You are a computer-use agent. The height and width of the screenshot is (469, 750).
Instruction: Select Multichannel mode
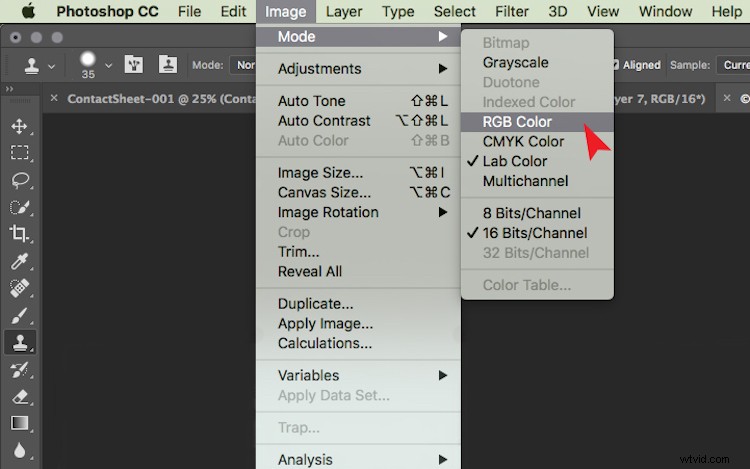[x=537, y=181]
